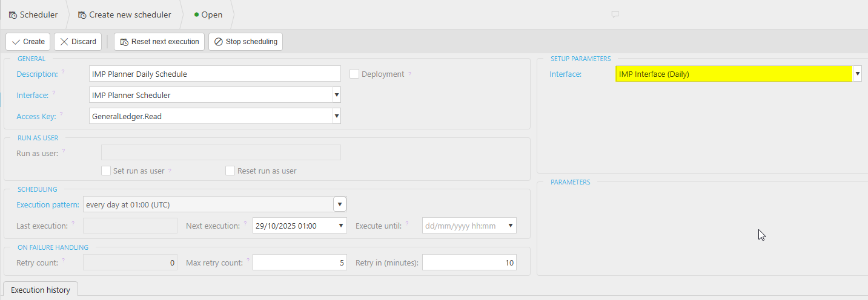Click the Stop scheduling button

click(245, 42)
